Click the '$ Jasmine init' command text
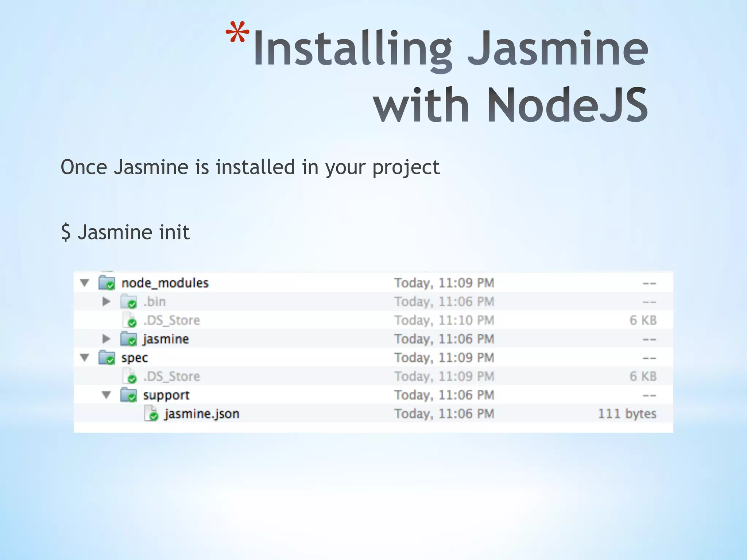The width and height of the screenshot is (747, 560). [x=125, y=232]
